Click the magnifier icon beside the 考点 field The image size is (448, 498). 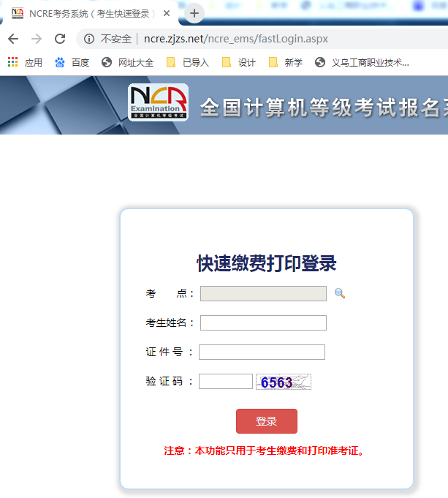tap(340, 293)
